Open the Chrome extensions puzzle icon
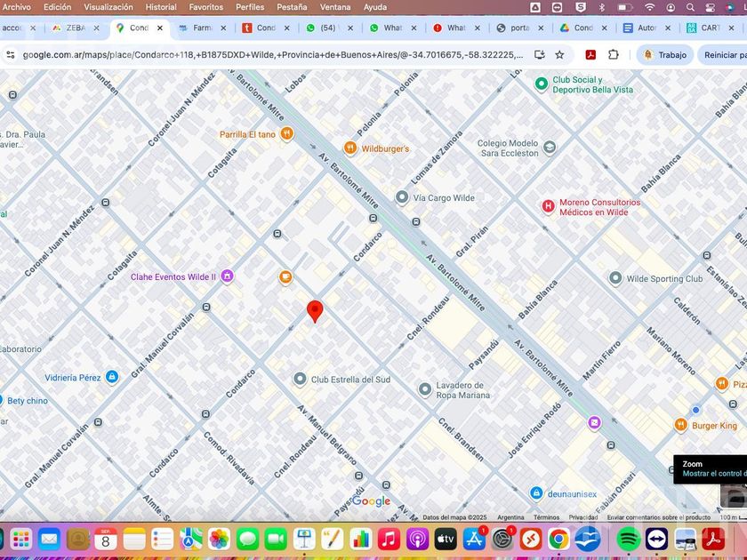 click(614, 54)
